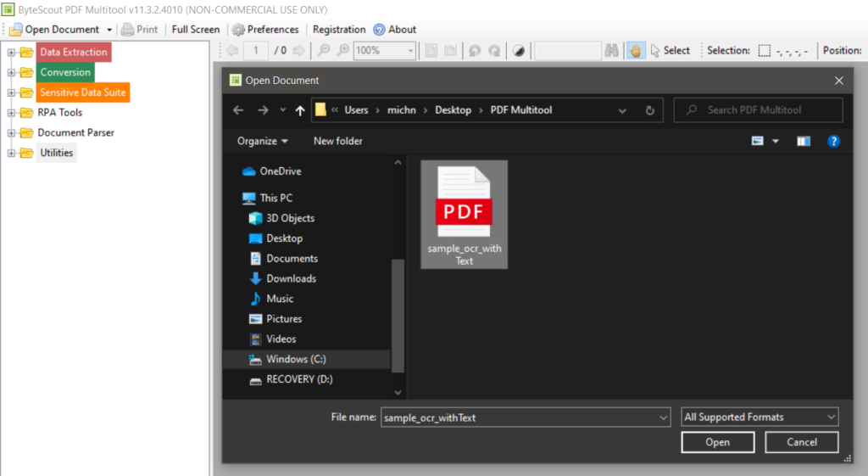Click the Open button

(x=717, y=442)
